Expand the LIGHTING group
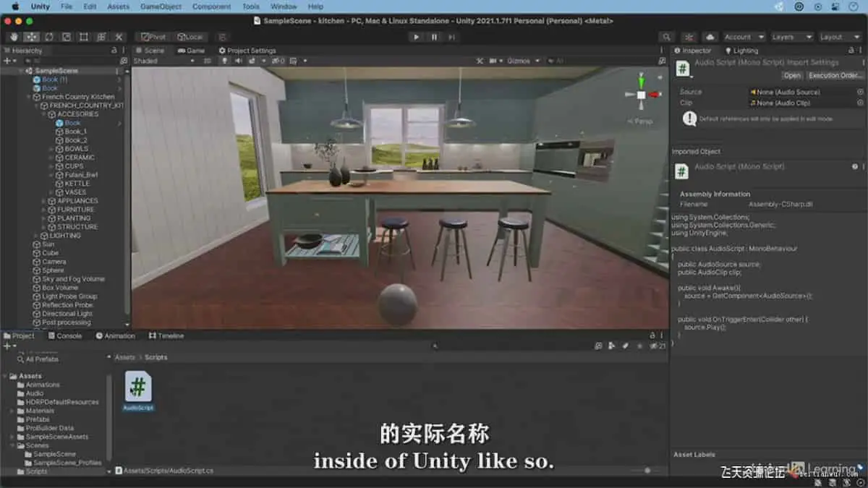Image resolution: width=868 pixels, height=488 pixels. 35,236
